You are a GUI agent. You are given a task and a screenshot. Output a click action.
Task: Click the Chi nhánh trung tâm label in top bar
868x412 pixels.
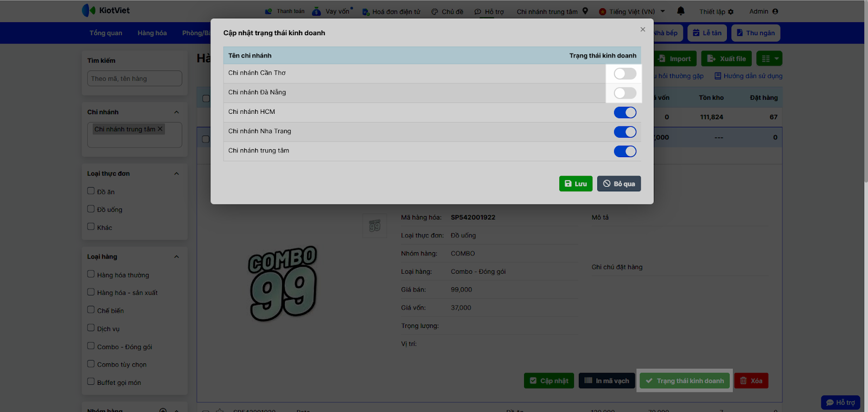click(x=547, y=11)
